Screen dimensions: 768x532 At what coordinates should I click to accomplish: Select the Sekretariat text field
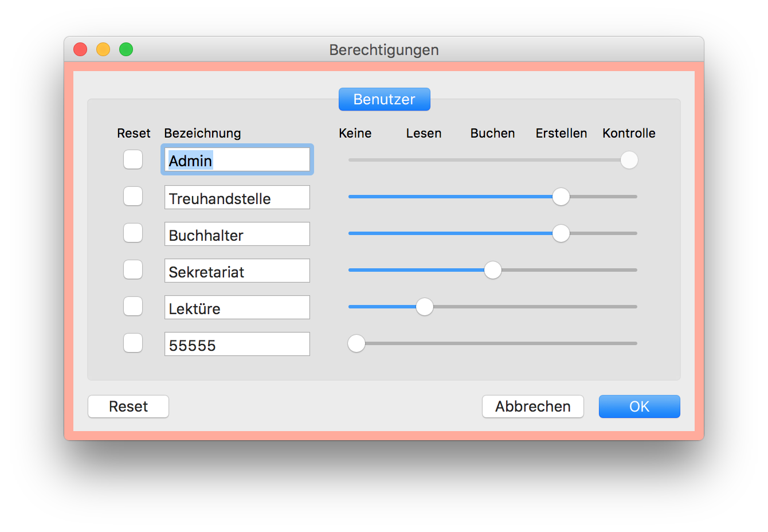237,271
